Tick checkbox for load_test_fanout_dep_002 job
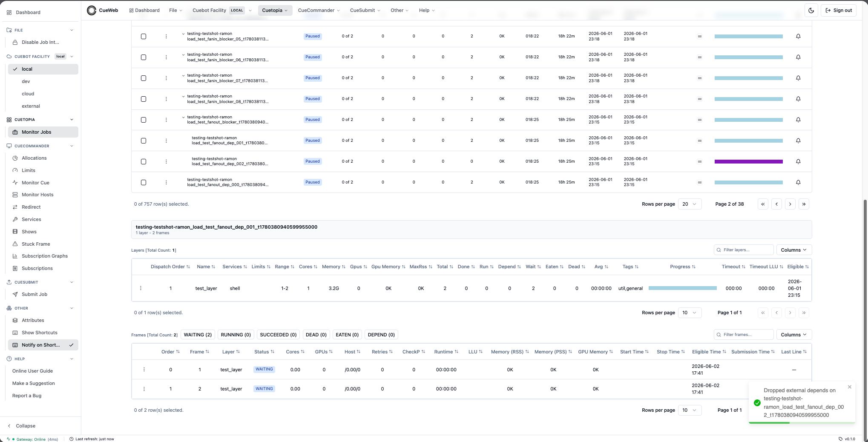This screenshot has width=868, height=442. (x=144, y=161)
